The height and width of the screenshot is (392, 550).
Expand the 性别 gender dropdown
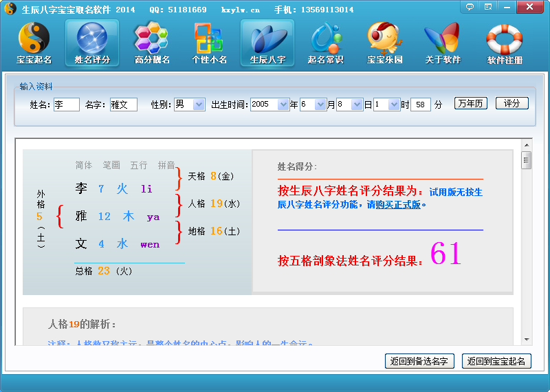(x=199, y=105)
